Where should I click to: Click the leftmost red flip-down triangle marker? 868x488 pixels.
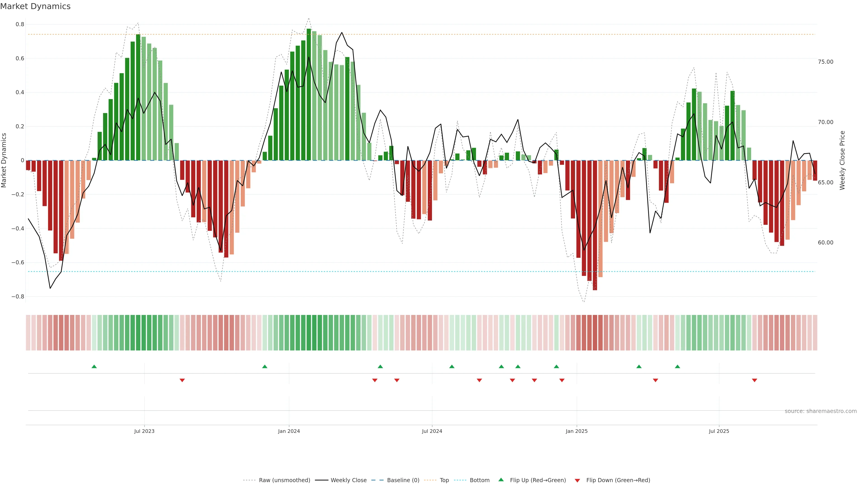(182, 380)
